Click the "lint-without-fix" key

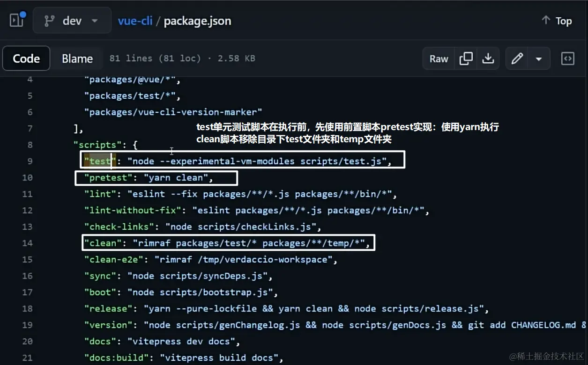pyautogui.click(x=133, y=211)
